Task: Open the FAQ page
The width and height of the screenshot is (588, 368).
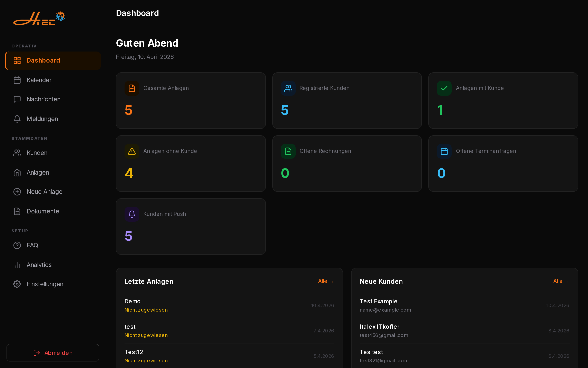Action: [53, 245]
